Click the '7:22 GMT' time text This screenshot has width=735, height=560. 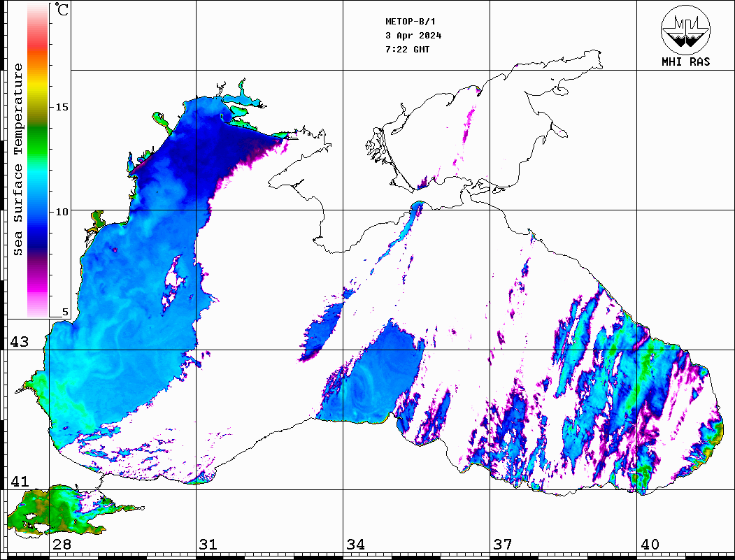(408, 49)
